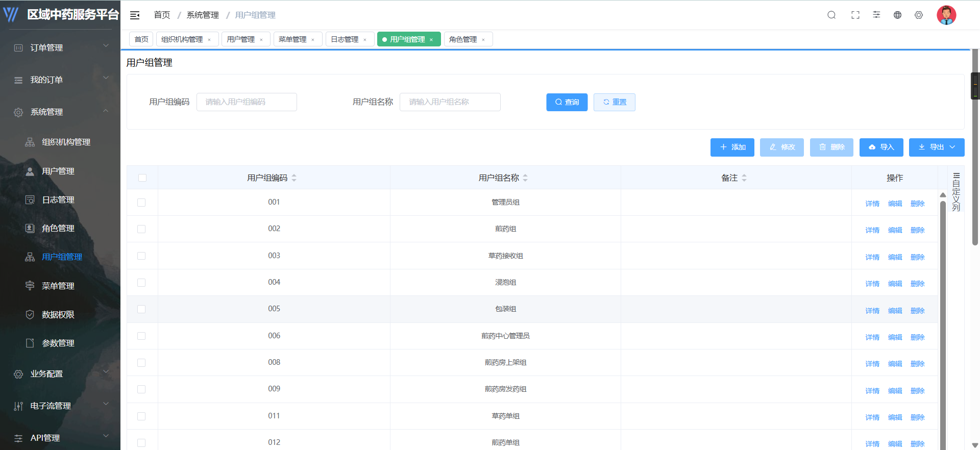Screen dimensions: 980x450
Task: Sort by 用户组名称 column arrows
Action: tap(525, 178)
